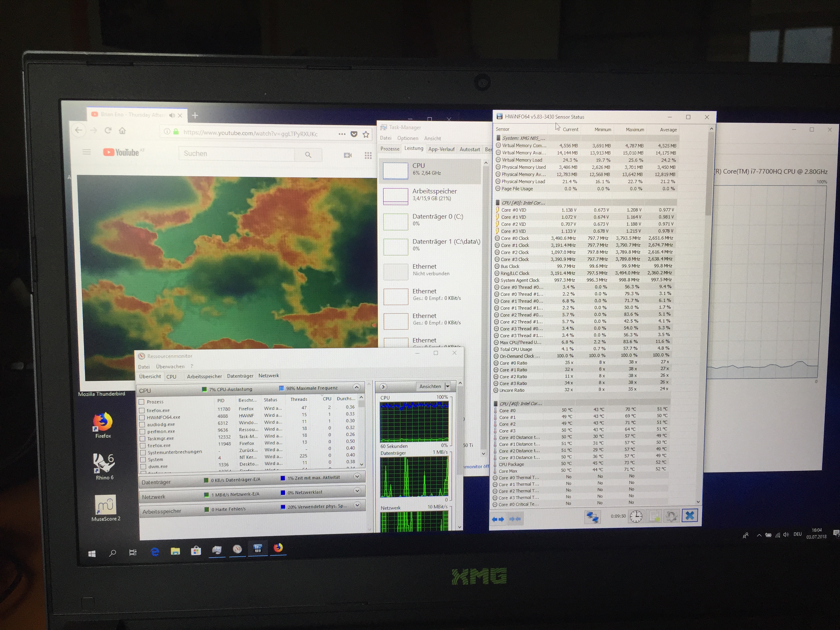Open Firefox Pocket save icon
The height and width of the screenshot is (630, 840).
pos(354,134)
